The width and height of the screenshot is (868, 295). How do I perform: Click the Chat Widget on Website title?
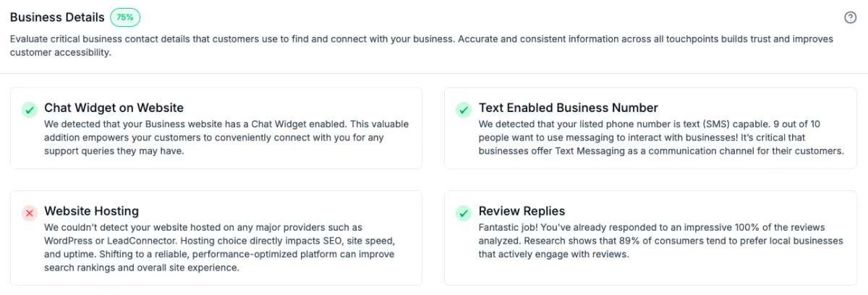[114, 108]
